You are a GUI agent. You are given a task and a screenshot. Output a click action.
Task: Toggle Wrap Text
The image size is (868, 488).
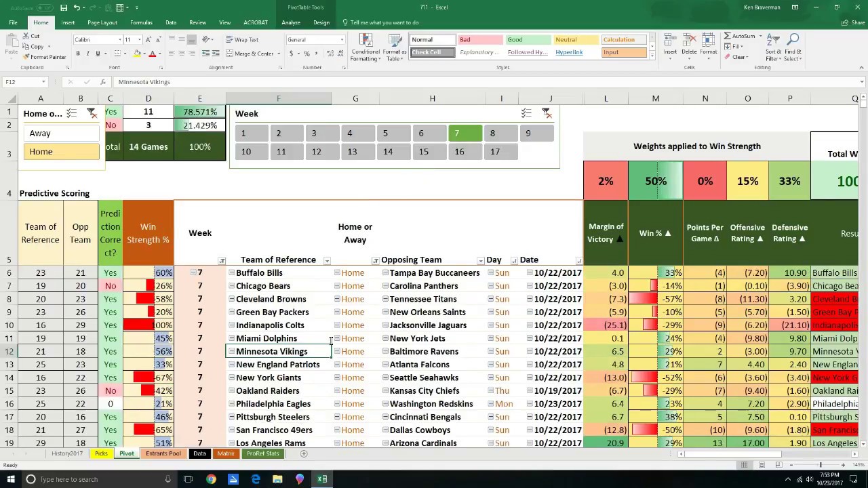pos(242,40)
